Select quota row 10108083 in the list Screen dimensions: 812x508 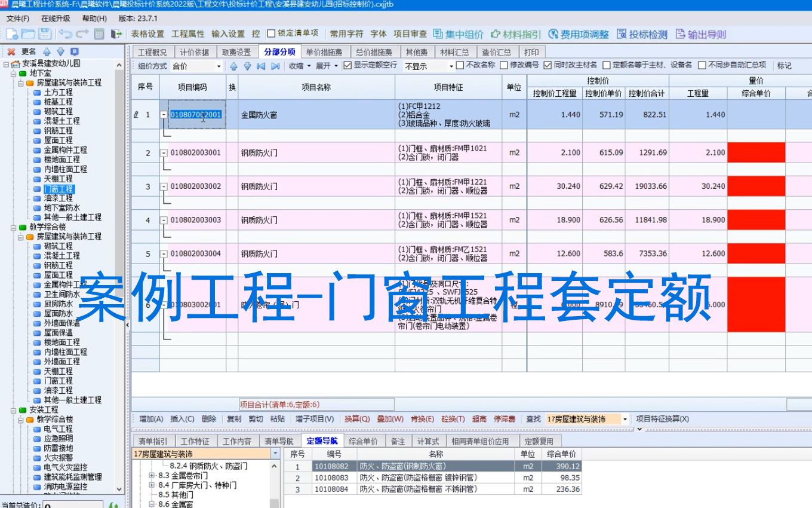pyautogui.click(x=434, y=478)
